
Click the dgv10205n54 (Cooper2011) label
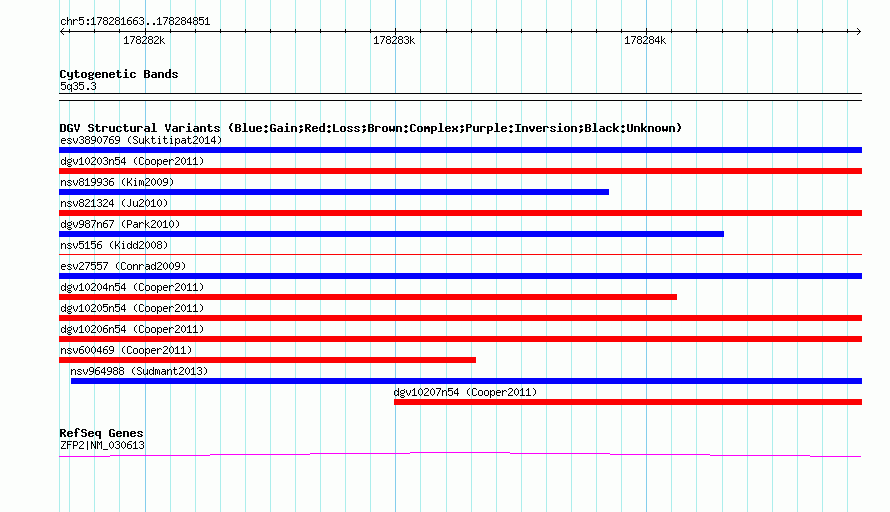[132, 308]
